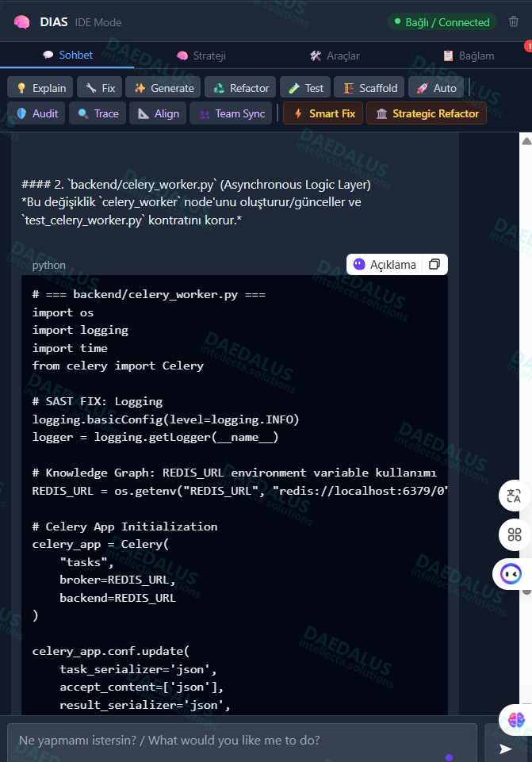The image size is (532, 762).
Task: Click the 'import os' line
Action: click(x=63, y=312)
